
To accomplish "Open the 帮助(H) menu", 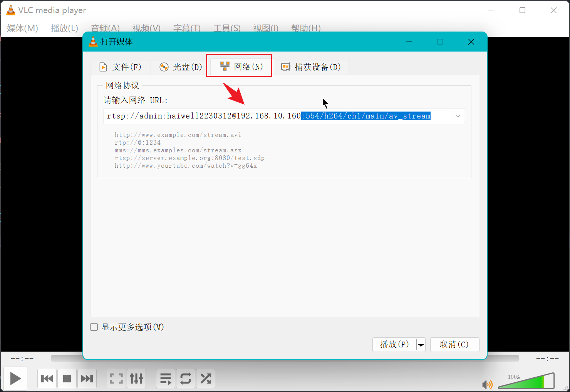I will click(x=306, y=28).
